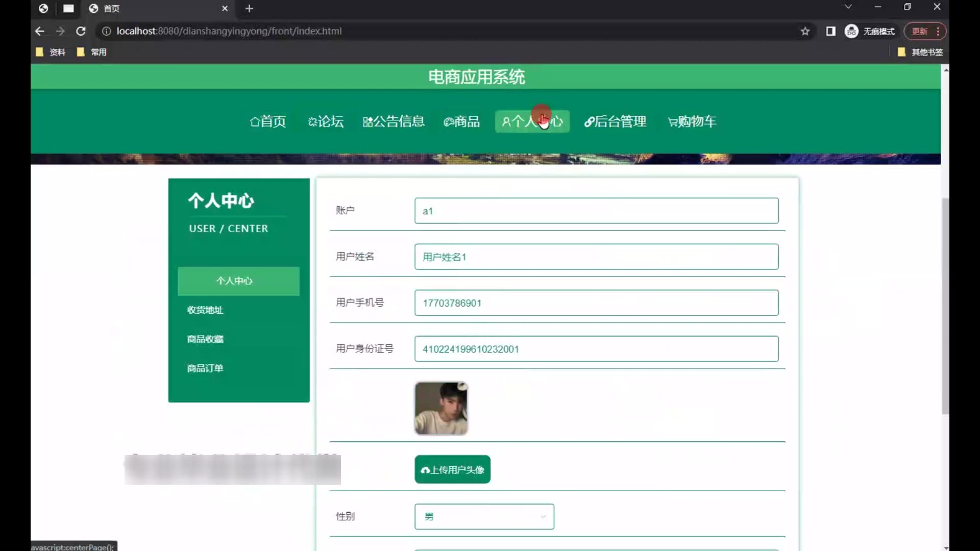The height and width of the screenshot is (551, 980).
Task: Open the side panel icon
Action: tap(830, 31)
